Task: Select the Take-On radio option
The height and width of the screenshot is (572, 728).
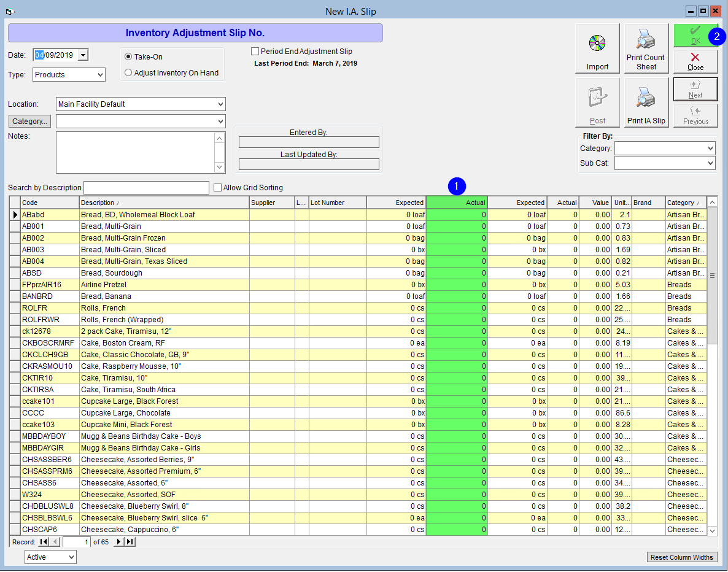Action: [129, 56]
